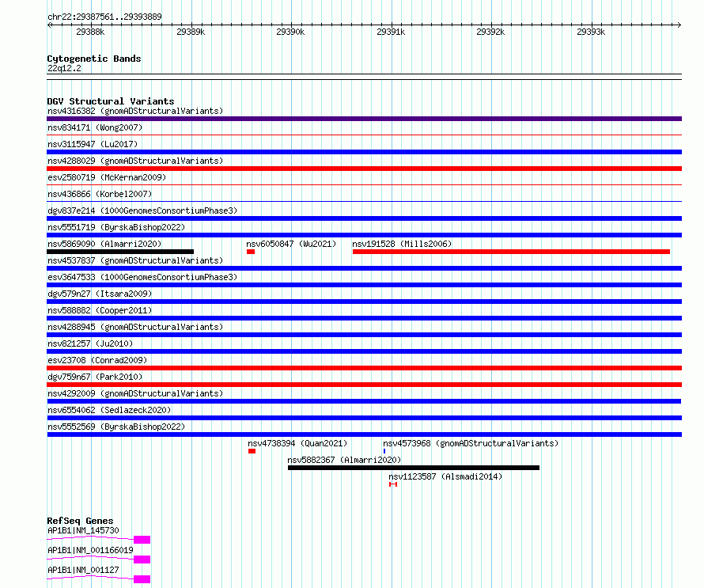Open variant nsv436866 (Korbel2007) label

click(x=100, y=194)
